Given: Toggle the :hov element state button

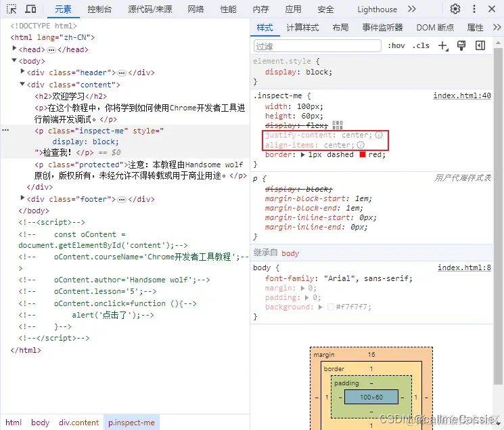Looking at the screenshot, I should tap(396, 45).
